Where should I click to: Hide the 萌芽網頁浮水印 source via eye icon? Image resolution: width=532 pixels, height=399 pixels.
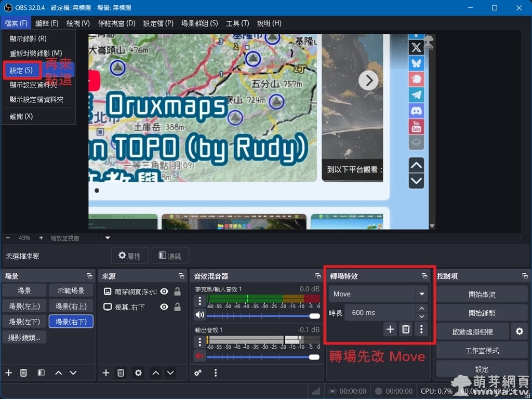click(164, 292)
